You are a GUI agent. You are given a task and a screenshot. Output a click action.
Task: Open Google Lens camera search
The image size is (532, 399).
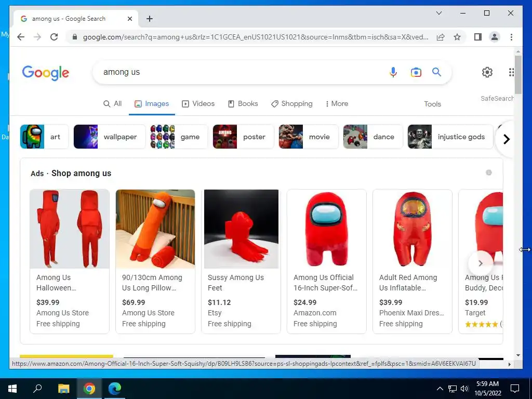(x=416, y=72)
